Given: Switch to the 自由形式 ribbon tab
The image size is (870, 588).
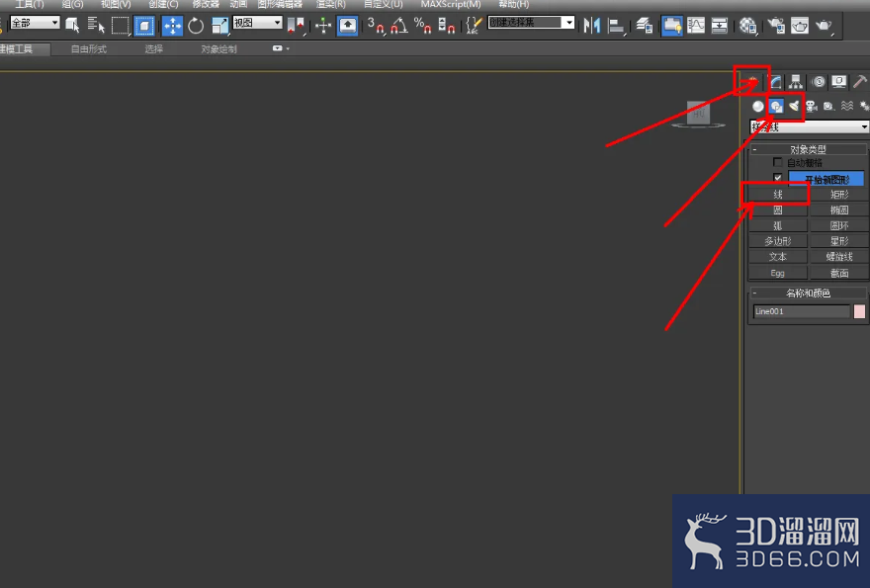Looking at the screenshot, I should (89, 49).
